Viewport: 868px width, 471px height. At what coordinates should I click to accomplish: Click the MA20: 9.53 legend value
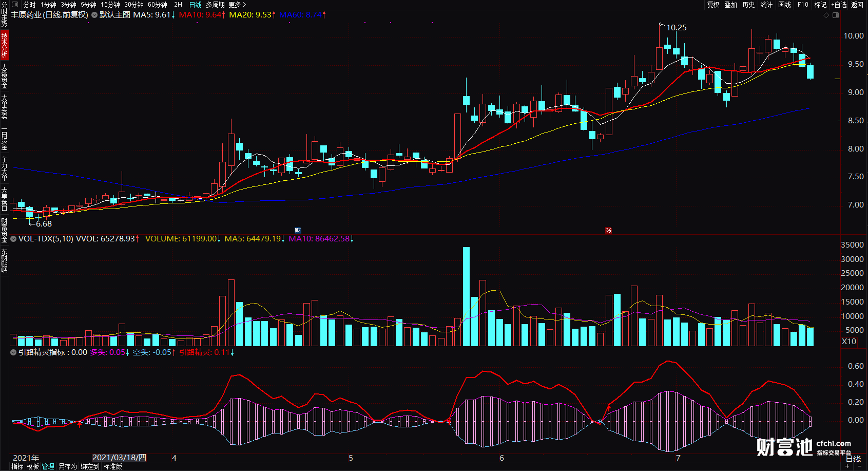252,15
